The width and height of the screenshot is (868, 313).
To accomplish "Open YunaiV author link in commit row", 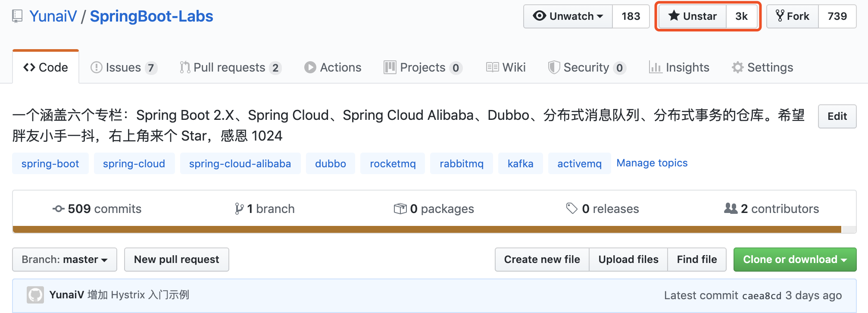I will click(67, 295).
